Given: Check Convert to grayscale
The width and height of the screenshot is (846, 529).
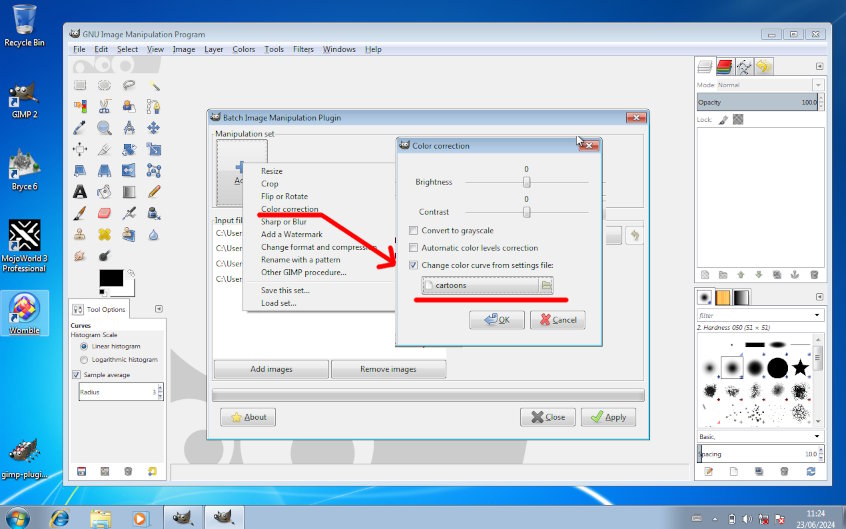Looking at the screenshot, I should pos(413,230).
